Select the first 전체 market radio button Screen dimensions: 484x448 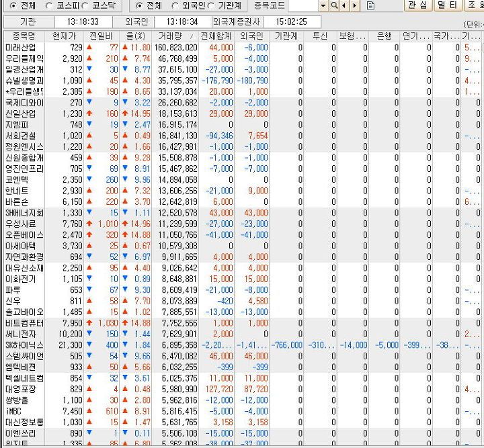(13, 5)
